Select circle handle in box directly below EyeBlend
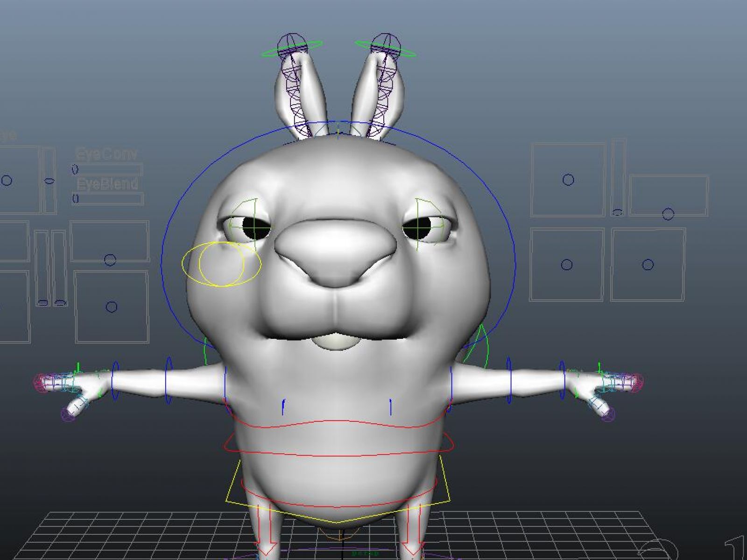The height and width of the screenshot is (560, 747). pos(110,260)
